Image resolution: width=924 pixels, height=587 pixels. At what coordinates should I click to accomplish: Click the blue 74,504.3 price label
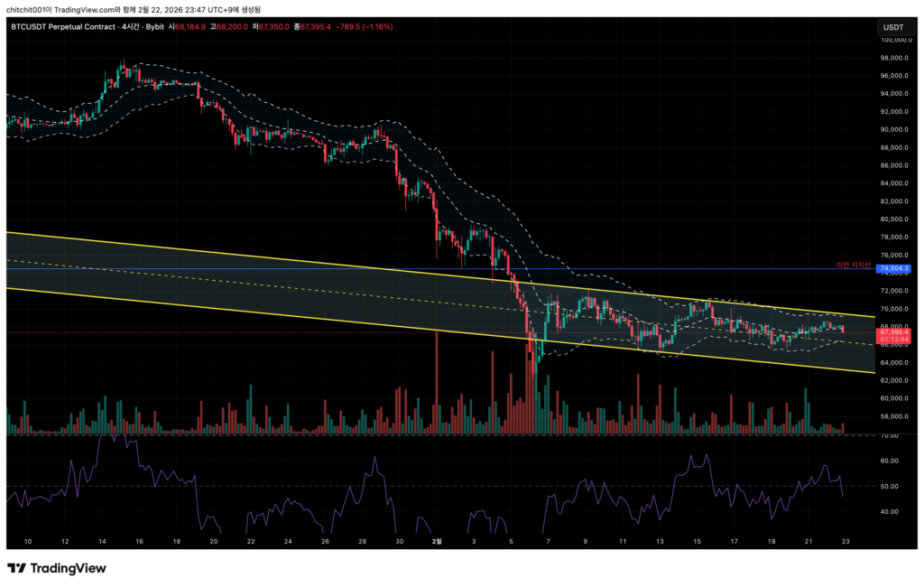click(x=892, y=268)
